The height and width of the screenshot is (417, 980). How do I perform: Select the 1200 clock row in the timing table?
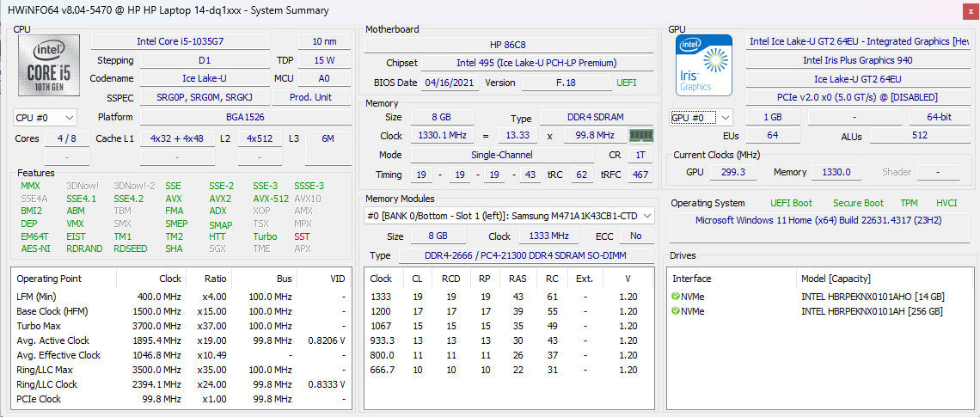point(509,311)
